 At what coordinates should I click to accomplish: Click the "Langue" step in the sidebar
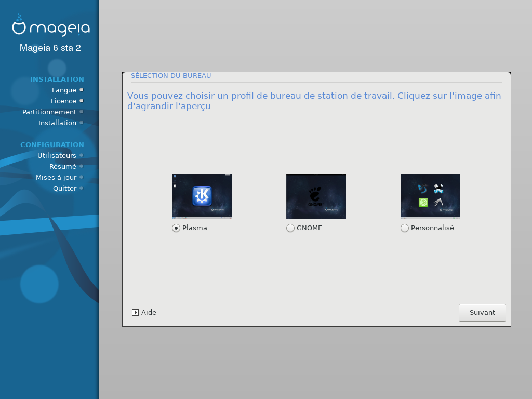pos(64,90)
